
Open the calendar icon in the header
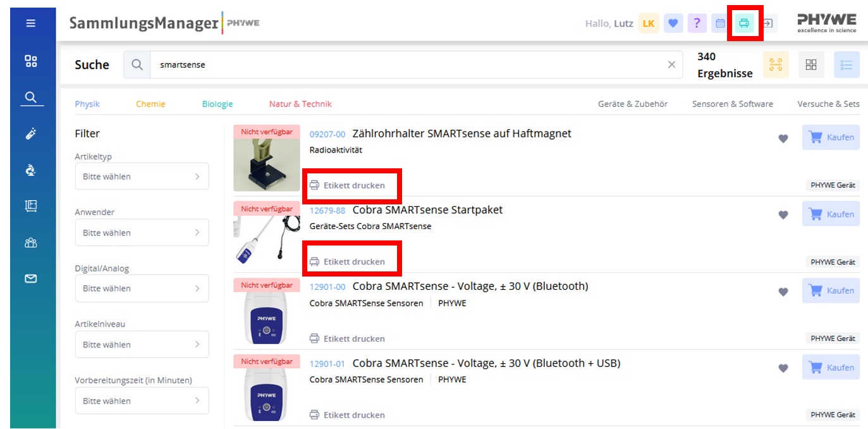point(720,23)
